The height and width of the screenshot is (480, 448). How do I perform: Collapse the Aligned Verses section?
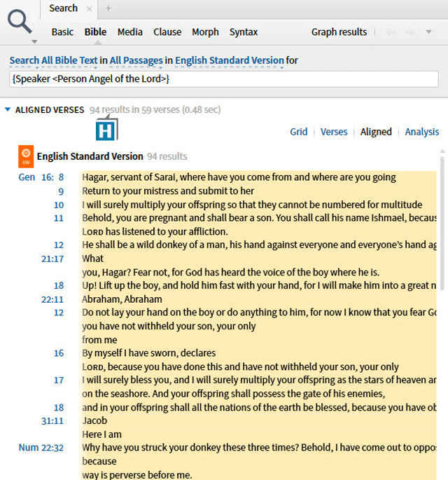[x=8, y=110]
